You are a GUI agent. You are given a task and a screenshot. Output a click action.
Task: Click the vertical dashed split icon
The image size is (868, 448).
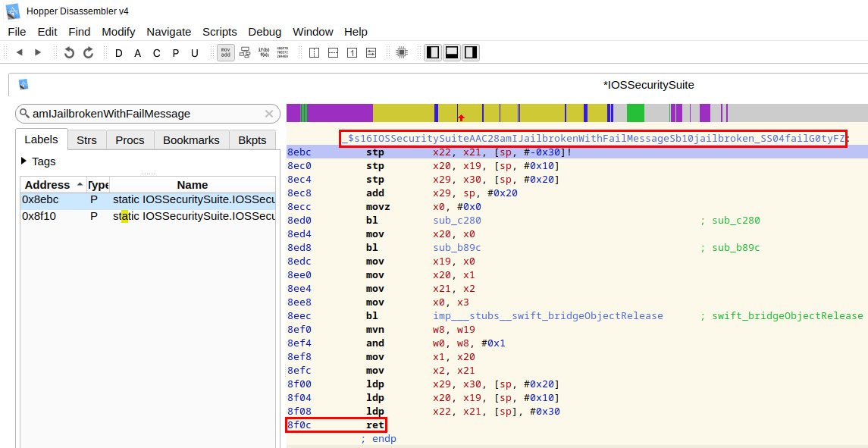[x=314, y=52]
